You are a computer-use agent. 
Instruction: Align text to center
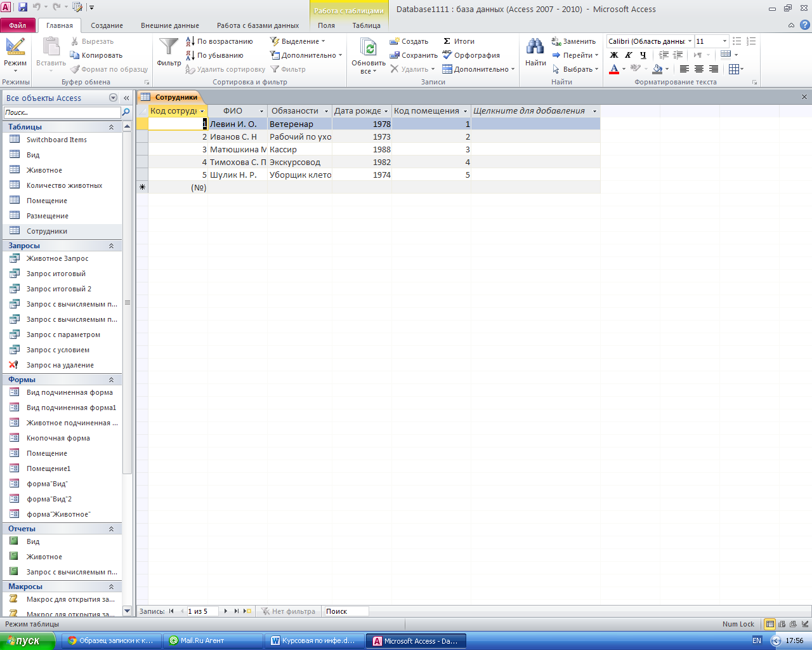click(x=698, y=69)
